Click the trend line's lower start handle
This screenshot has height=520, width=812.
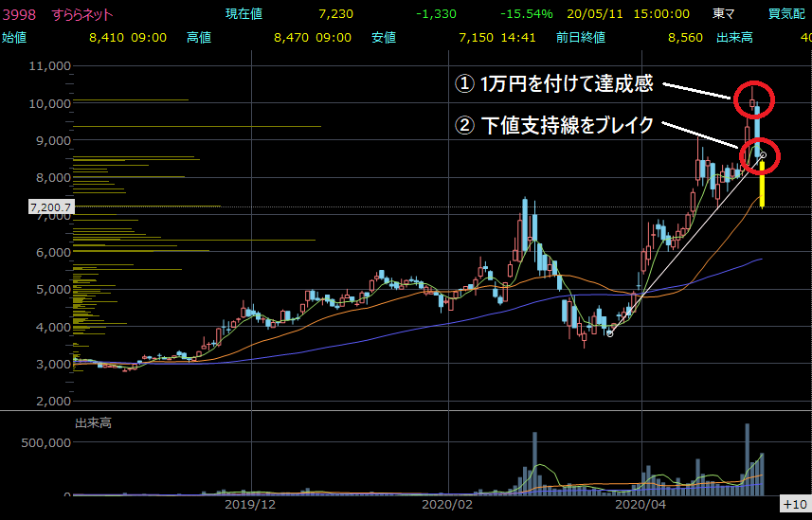[x=610, y=333]
